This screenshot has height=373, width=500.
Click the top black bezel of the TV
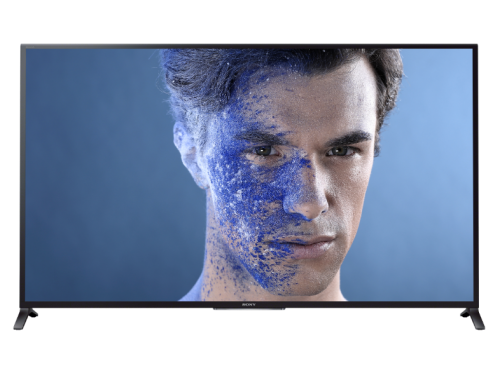coord(249,46)
